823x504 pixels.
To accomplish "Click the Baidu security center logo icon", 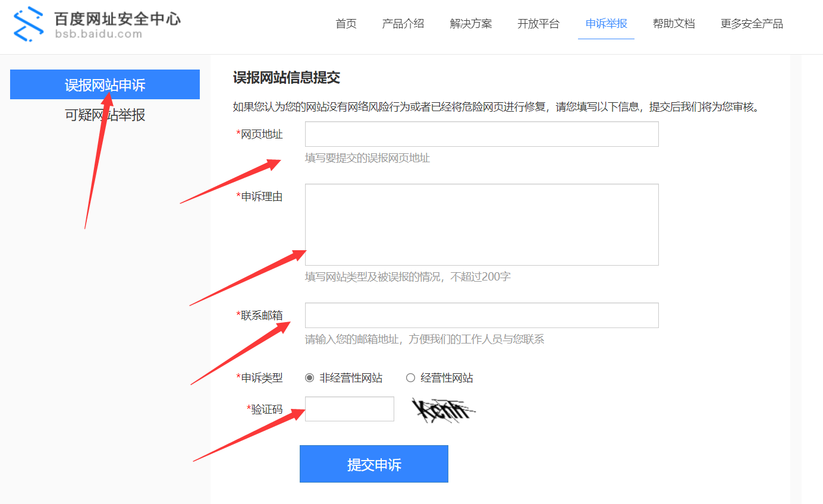I will pyautogui.click(x=29, y=24).
